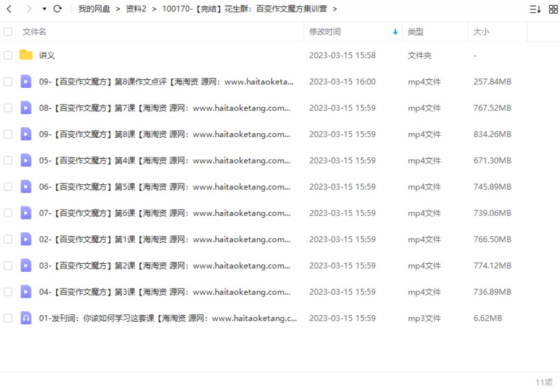Go back using the left arrow
This screenshot has width=560, height=392.
9,9
